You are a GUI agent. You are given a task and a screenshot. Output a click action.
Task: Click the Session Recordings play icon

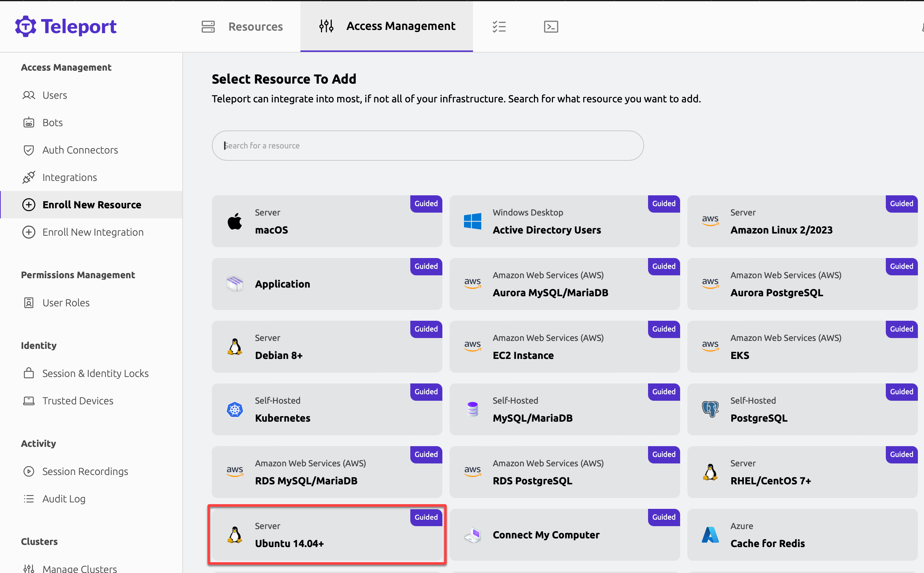(29, 471)
